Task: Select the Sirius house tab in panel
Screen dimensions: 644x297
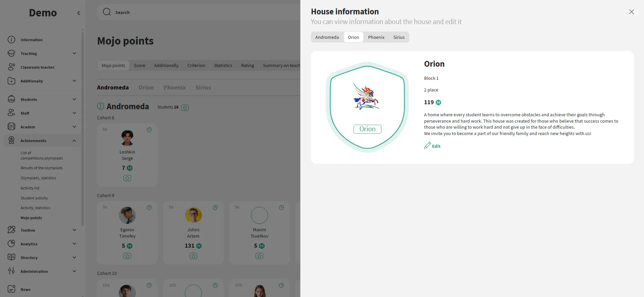Action: (x=399, y=37)
